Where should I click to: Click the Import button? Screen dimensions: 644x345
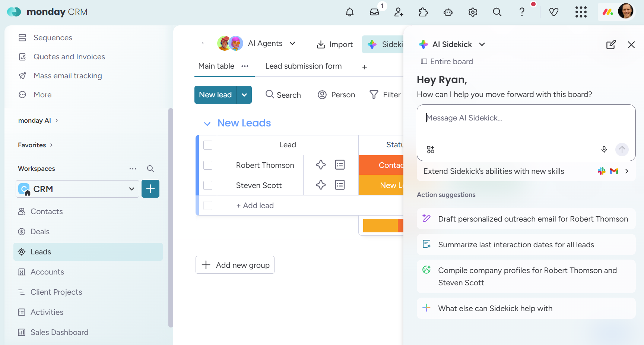[334, 44]
